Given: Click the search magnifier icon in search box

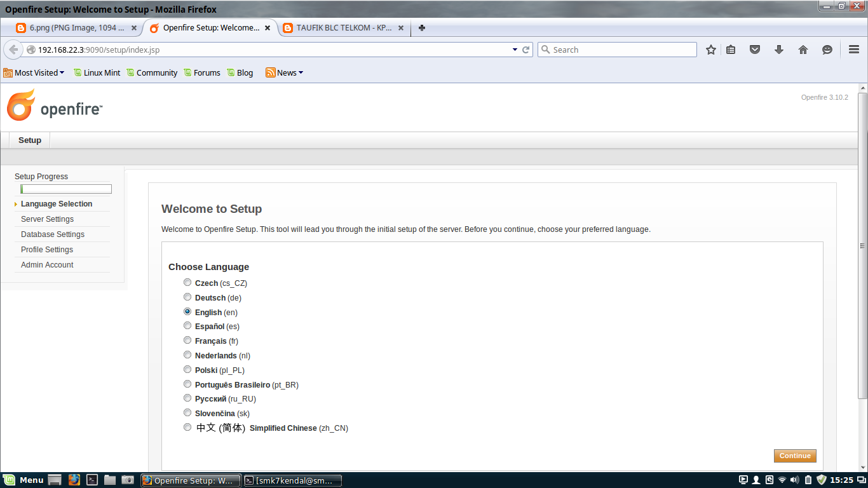Looking at the screenshot, I should click(545, 50).
